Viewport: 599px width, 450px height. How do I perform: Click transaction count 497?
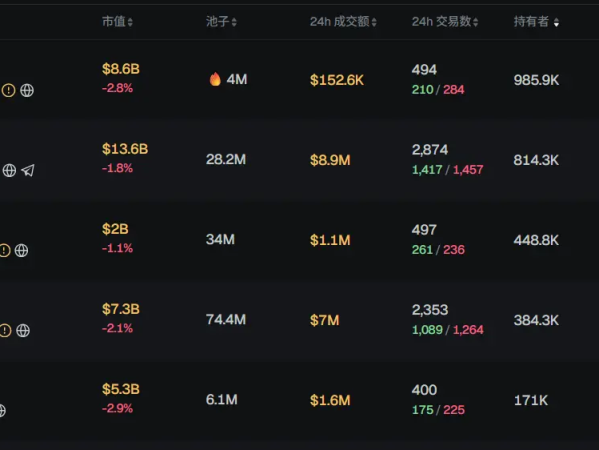click(x=424, y=230)
